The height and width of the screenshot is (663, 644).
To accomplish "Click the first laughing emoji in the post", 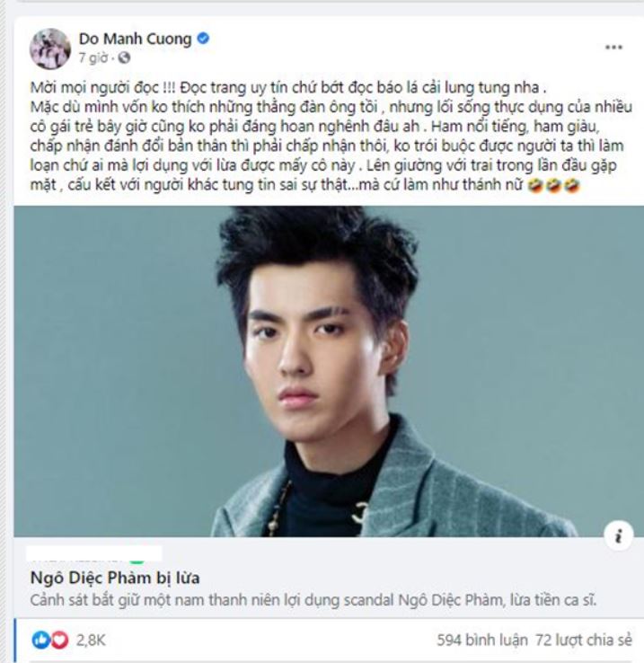I will 535,185.
